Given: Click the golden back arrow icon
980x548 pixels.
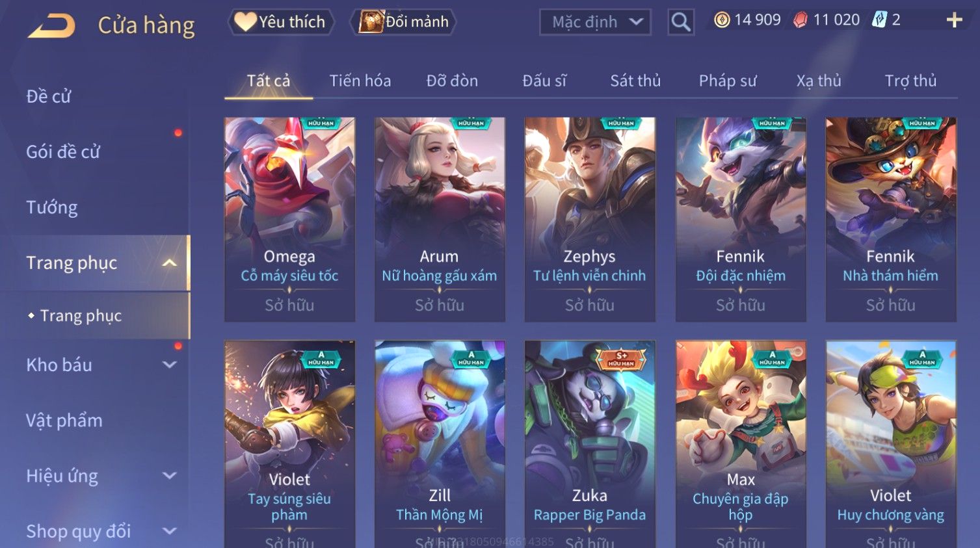Looking at the screenshot, I should click(x=51, y=26).
